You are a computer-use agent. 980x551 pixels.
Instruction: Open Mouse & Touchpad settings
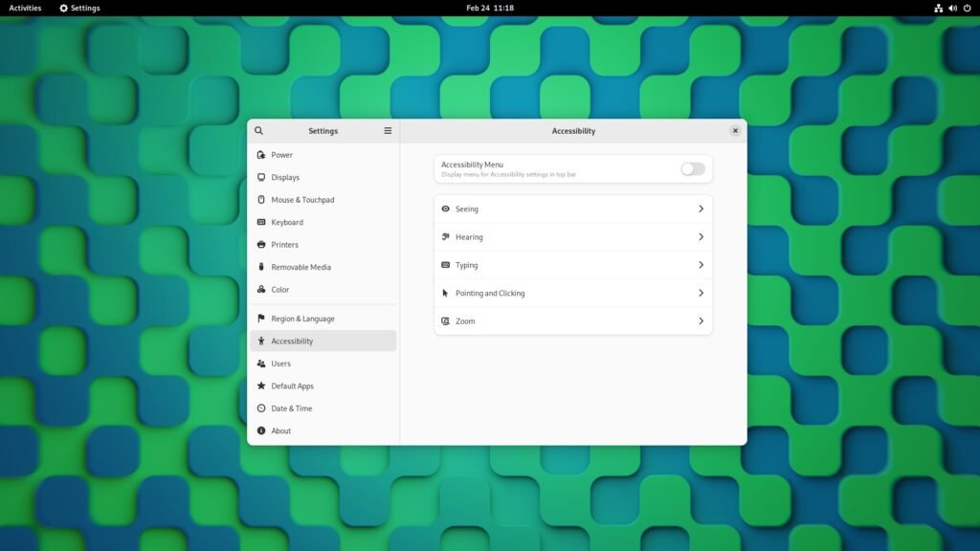click(323, 200)
